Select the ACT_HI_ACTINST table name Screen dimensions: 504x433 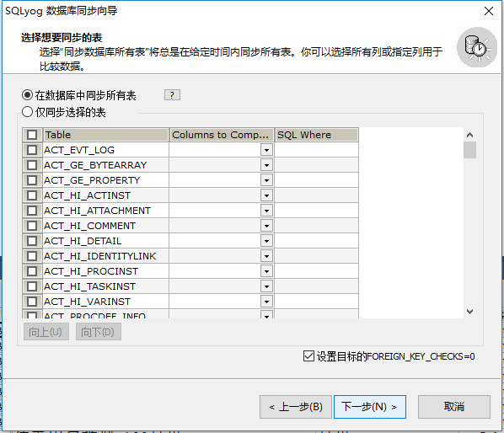click(87, 195)
